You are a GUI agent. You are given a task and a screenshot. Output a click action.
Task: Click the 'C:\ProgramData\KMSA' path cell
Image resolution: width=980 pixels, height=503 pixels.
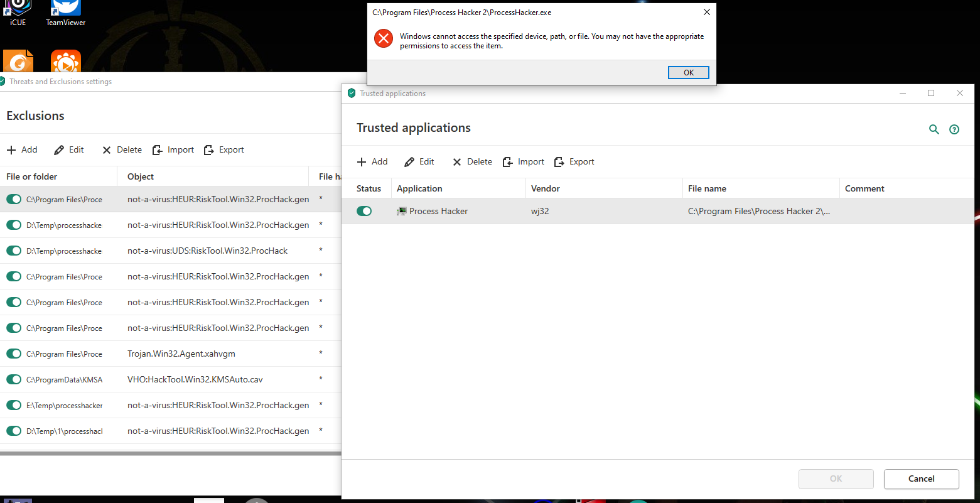(x=64, y=380)
